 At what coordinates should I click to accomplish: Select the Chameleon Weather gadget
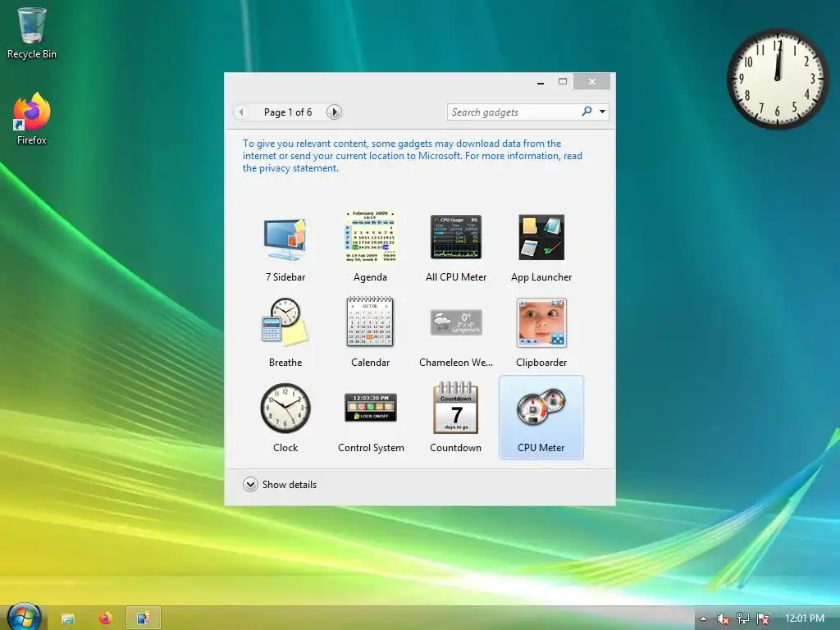pos(456,322)
